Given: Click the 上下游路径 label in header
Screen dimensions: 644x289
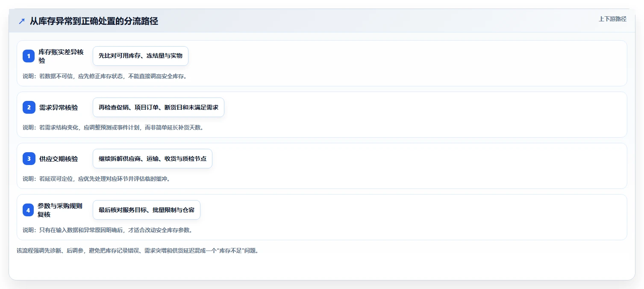Looking at the screenshot, I should click(612, 19).
